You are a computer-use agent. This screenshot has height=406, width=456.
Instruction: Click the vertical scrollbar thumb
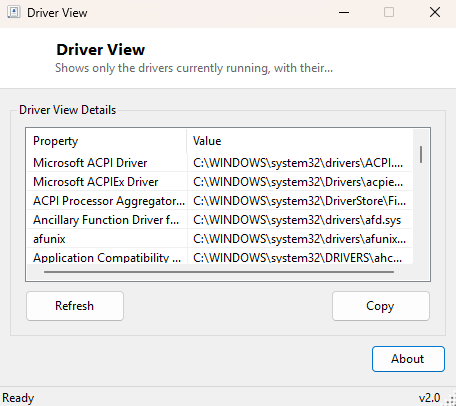point(421,154)
